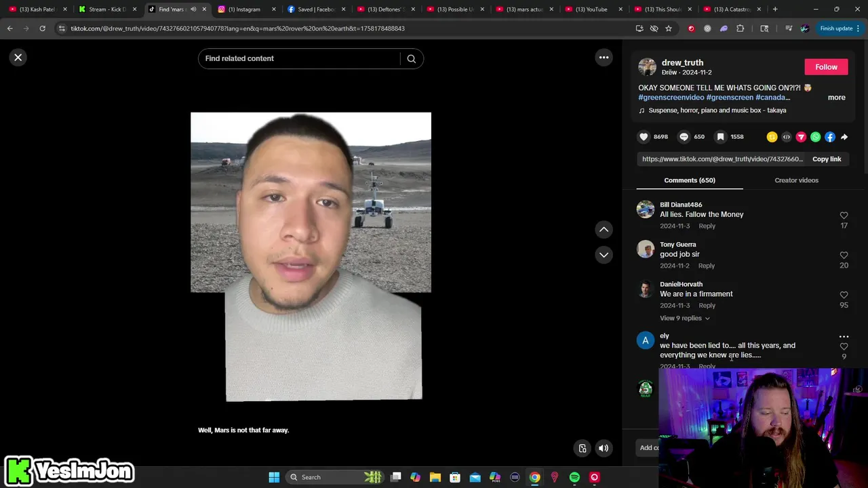Click the Finish update button

pos(840,28)
